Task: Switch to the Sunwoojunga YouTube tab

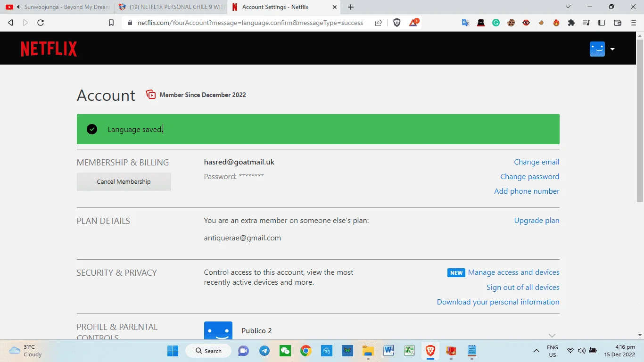Action: tap(58, 7)
